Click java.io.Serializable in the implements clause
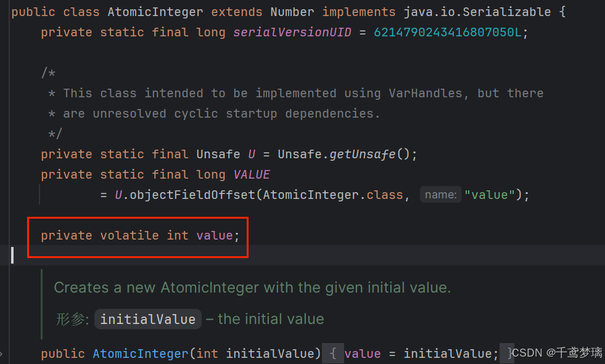This screenshot has height=364, width=605. [x=477, y=12]
